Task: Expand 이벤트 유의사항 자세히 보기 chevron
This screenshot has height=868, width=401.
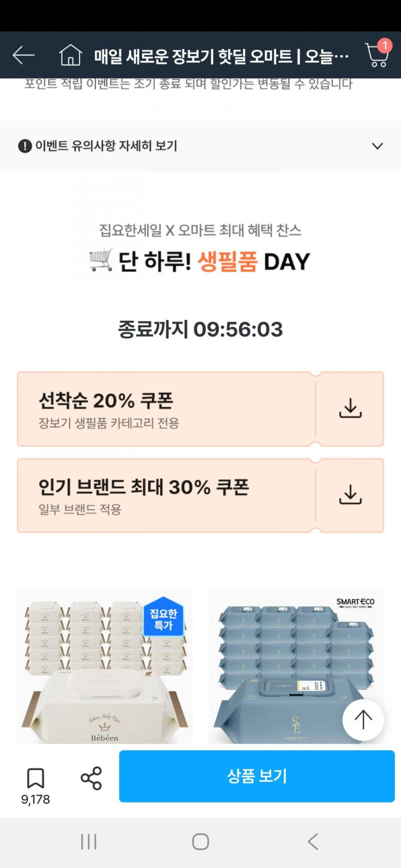Action: click(x=377, y=146)
